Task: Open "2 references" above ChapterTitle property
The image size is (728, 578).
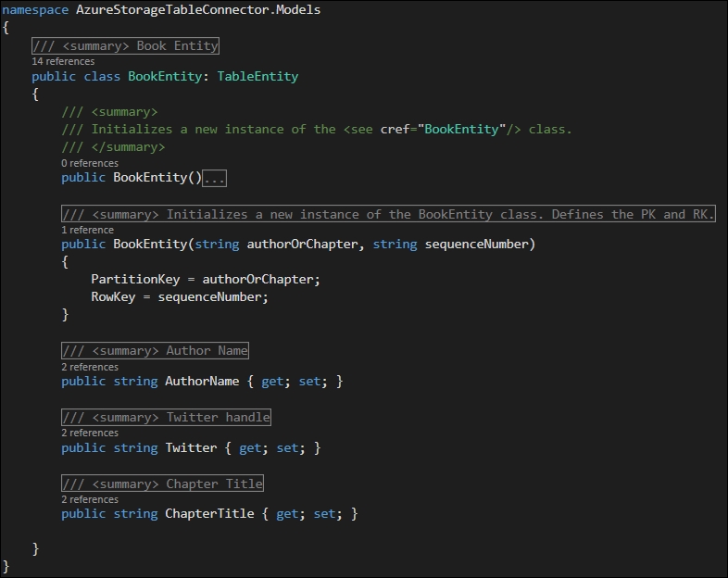Action: [90, 499]
